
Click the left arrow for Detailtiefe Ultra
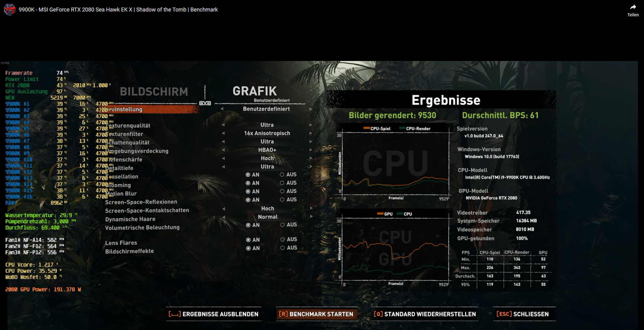point(223,167)
